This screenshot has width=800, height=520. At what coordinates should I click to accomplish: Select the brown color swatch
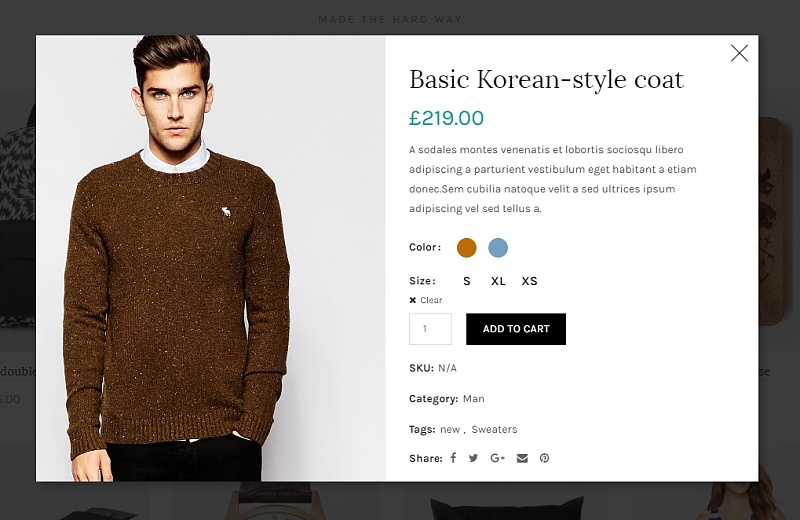coord(467,248)
